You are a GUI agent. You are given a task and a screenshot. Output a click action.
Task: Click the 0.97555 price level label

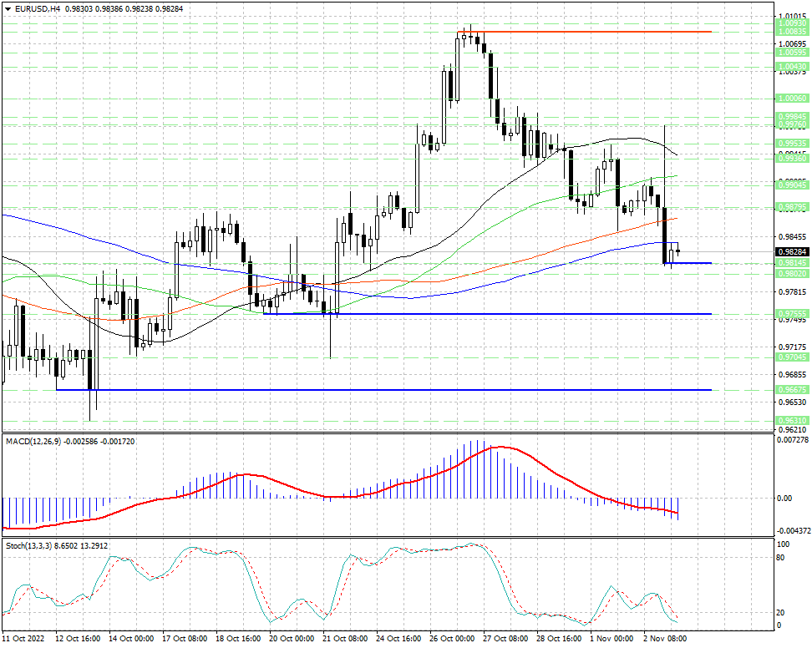pos(792,314)
